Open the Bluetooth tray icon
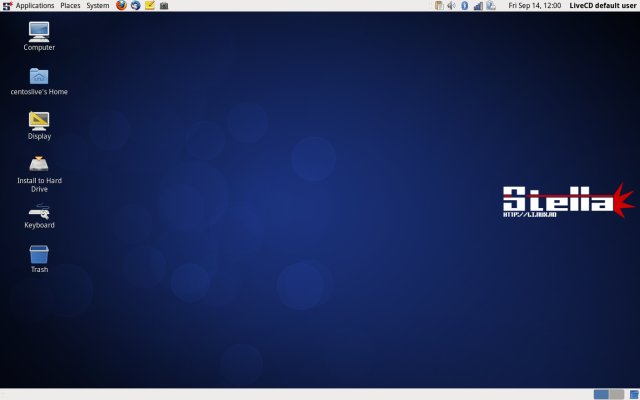Viewport: 640px width, 400px height. [464, 5]
